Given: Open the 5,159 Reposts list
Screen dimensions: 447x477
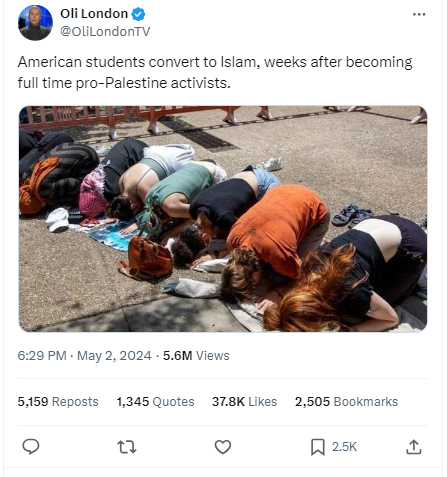Looking at the screenshot, I should click(x=58, y=402).
